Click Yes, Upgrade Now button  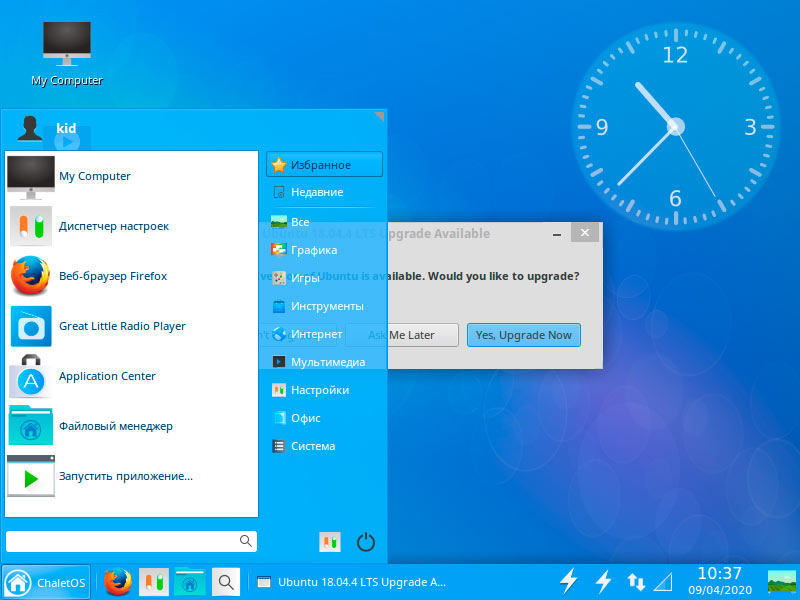pyautogui.click(x=523, y=335)
